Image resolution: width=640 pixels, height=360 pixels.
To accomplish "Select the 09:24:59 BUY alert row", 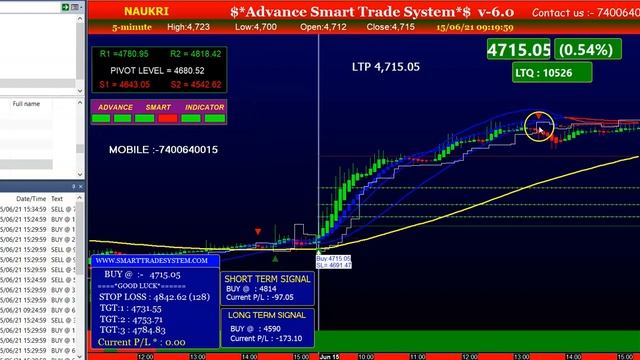I will (x=38, y=310).
